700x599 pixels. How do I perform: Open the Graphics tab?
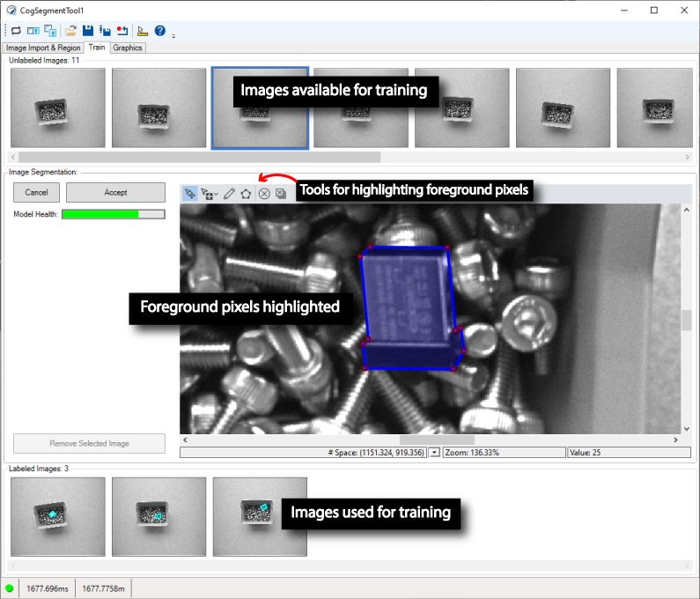coord(127,48)
